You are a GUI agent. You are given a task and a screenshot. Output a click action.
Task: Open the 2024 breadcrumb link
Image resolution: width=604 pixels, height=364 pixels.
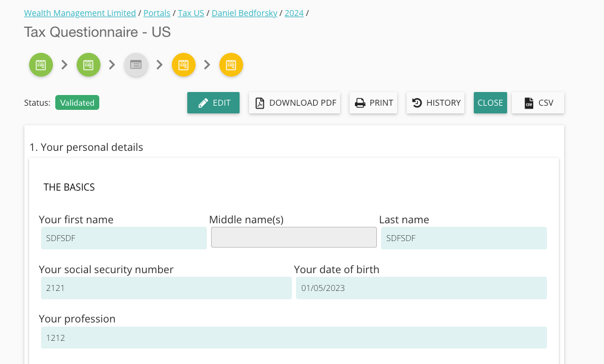click(x=294, y=13)
